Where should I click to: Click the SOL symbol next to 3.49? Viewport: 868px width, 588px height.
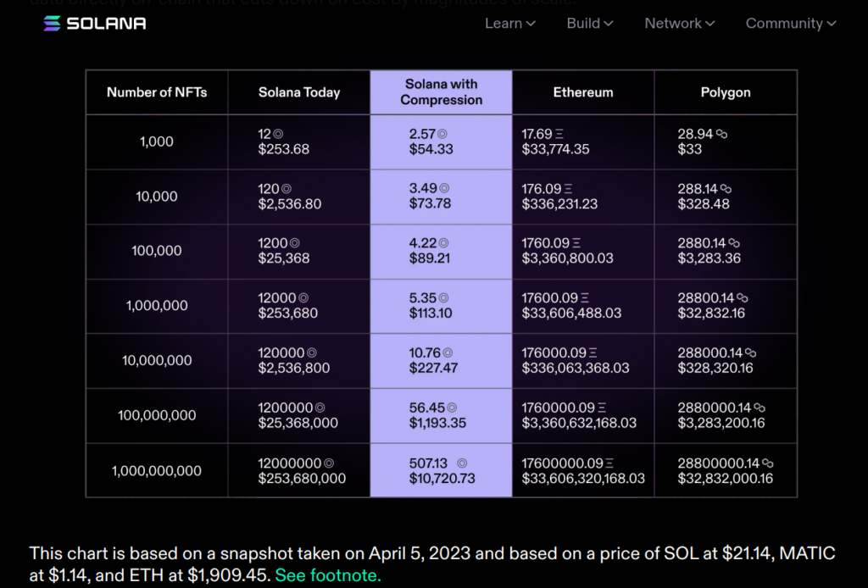[444, 188]
